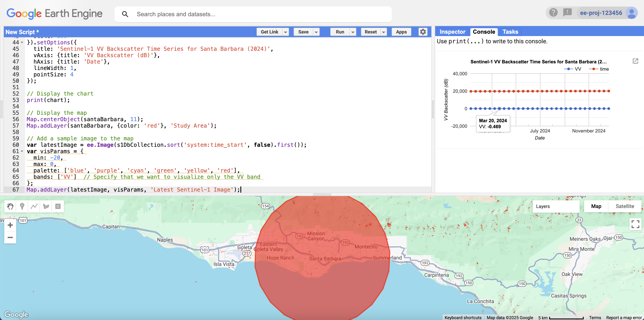Expand the Get Link dropdown arrow

286,32
